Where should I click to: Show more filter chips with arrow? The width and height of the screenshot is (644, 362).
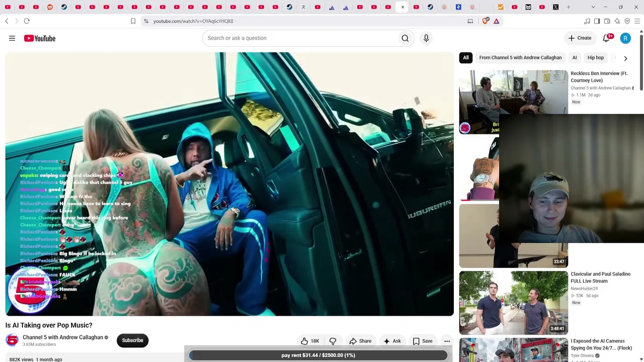625,58
